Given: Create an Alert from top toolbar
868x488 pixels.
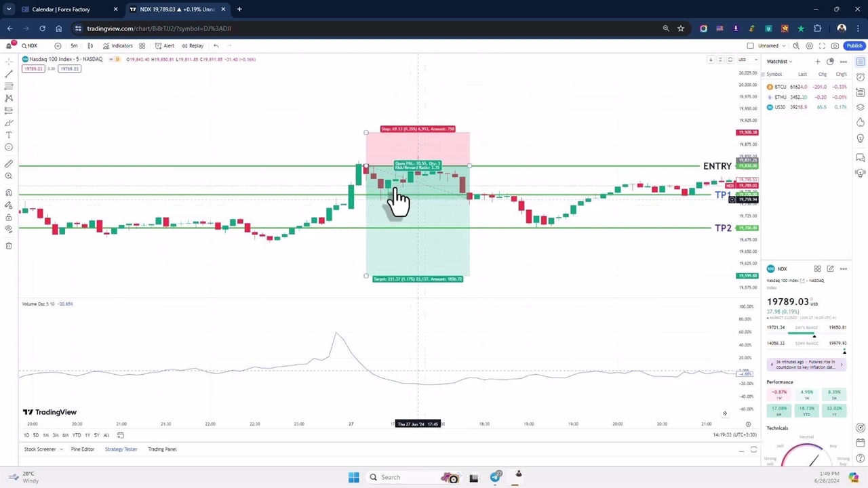Looking at the screenshot, I should [x=164, y=46].
